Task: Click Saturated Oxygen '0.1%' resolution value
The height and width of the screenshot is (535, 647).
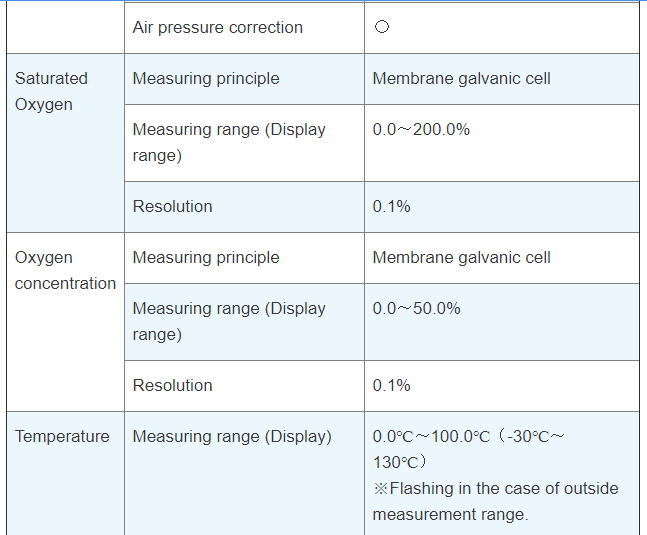Action: 391,206
